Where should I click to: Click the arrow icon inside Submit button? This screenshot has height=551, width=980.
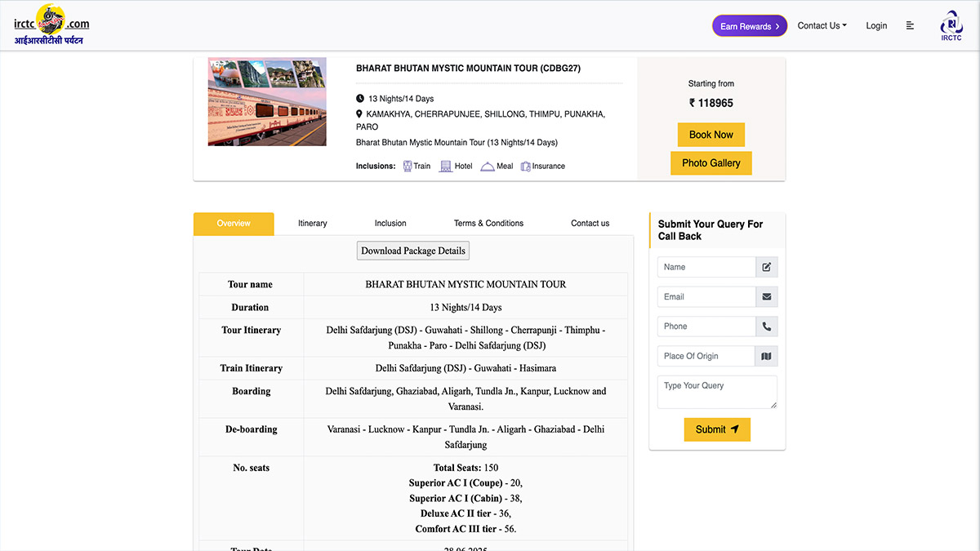point(735,429)
